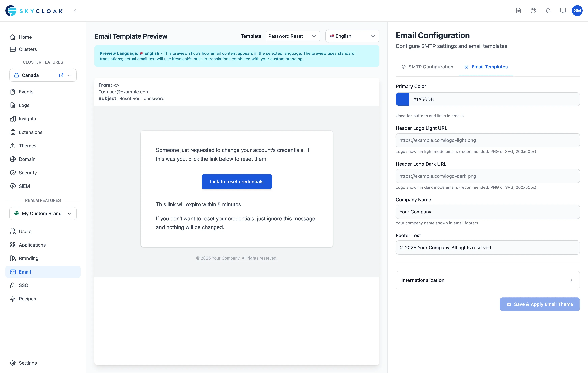Open SIEM from the sidebar

click(x=24, y=186)
